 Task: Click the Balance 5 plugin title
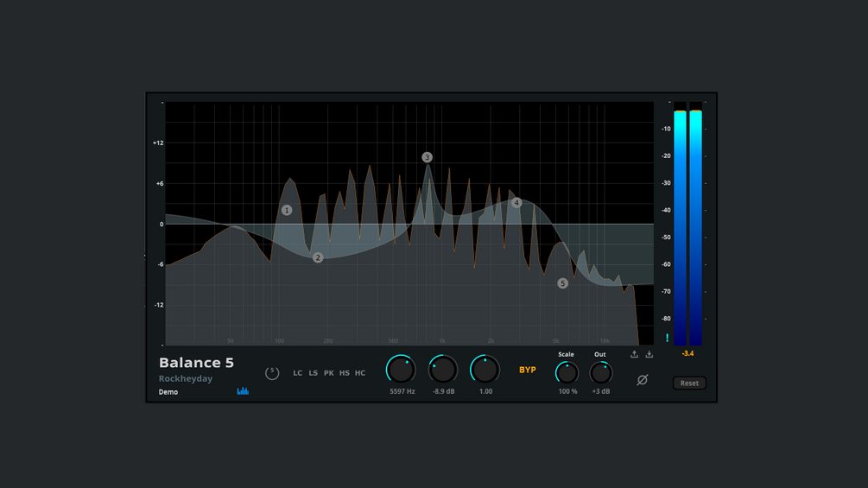(x=197, y=363)
